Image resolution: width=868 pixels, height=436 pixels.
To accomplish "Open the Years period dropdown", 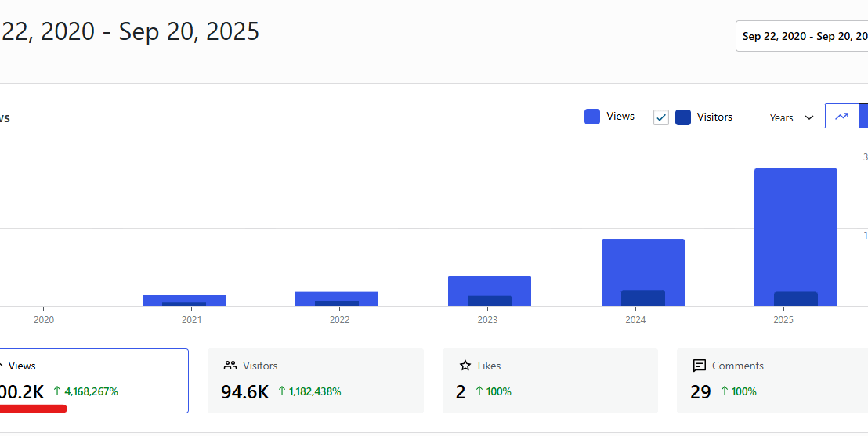I will tap(791, 117).
